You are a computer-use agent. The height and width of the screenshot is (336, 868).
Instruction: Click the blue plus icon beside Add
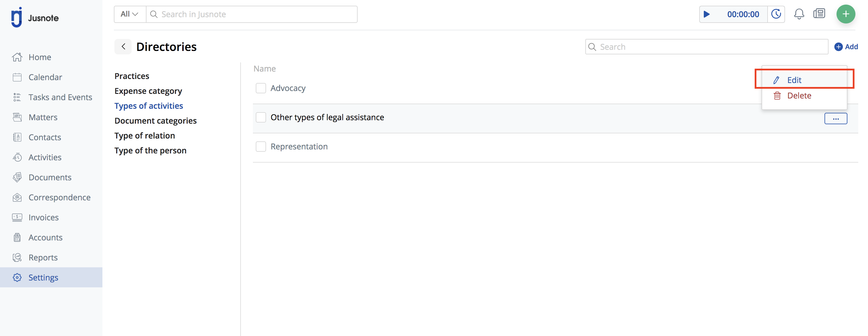pyautogui.click(x=838, y=47)
